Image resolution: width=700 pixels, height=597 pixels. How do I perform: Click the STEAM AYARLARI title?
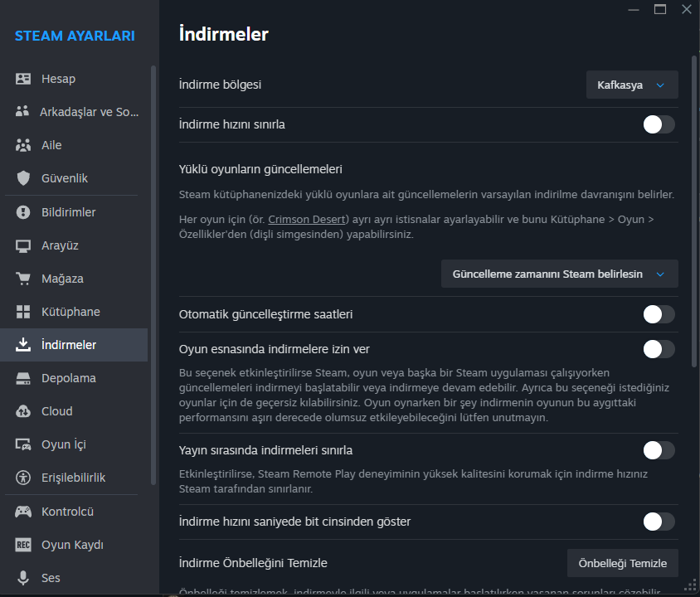(75, 36)
